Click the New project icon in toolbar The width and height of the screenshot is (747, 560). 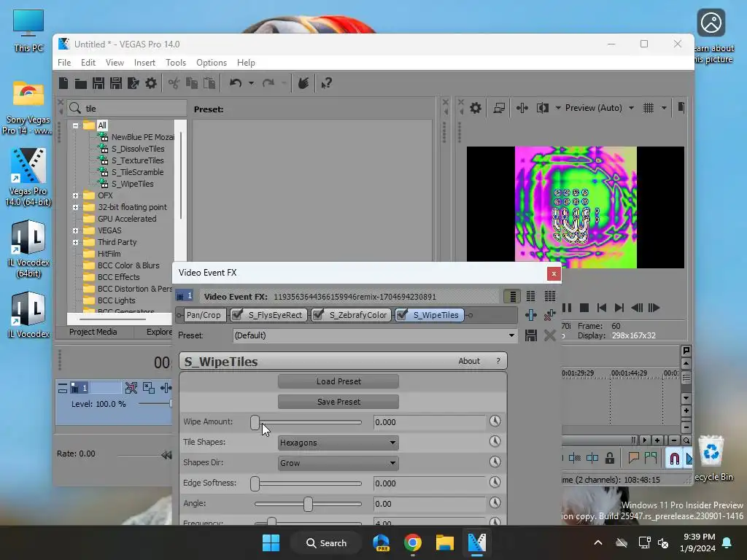coord(63,83)
